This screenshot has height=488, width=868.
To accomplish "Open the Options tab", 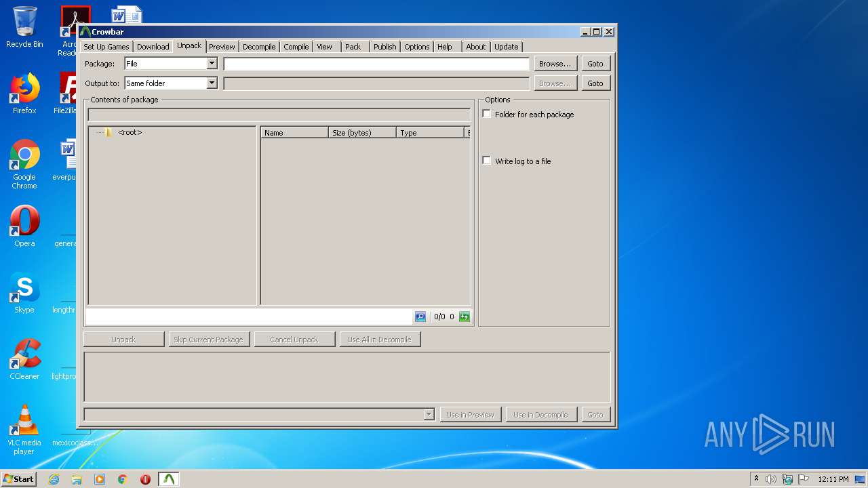I will click(x=417, y=47).
